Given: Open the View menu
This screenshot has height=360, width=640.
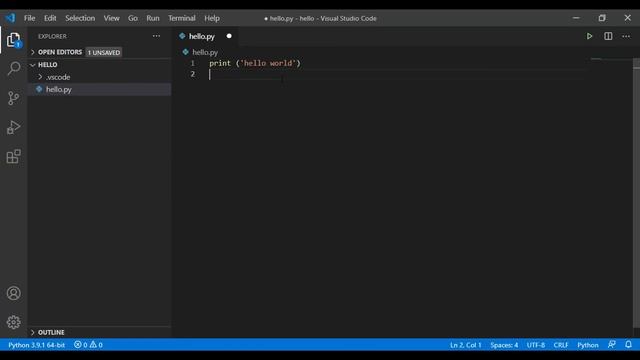Looking at the screenshot, I should (111, 18).
